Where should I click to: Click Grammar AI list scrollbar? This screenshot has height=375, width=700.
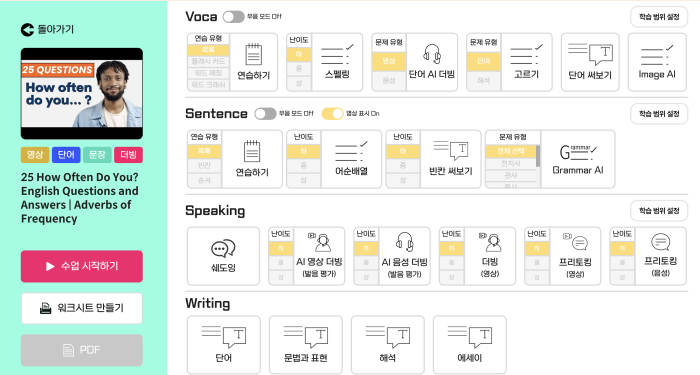tap(538, 156)
